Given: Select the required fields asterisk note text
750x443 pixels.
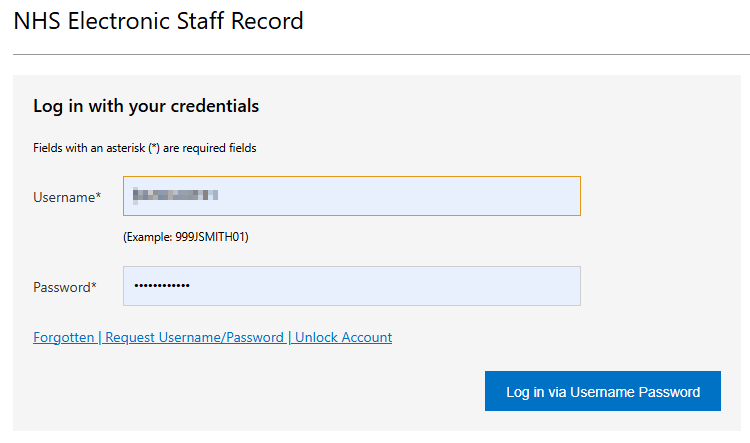Looking at the screenshot, I should (x=144, y=148).
